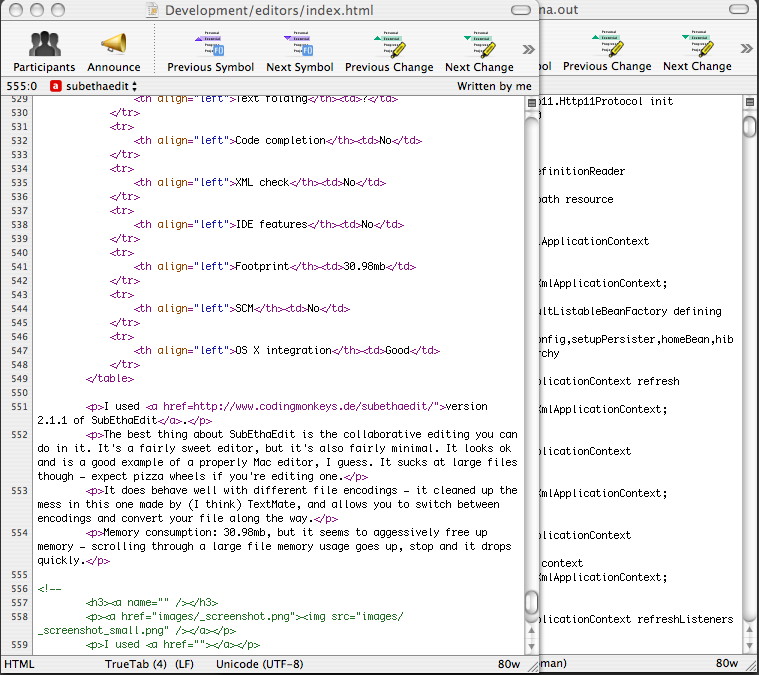Change the LF line ending setting
Screen dimensions: 759x675
[x=184, y=664]
